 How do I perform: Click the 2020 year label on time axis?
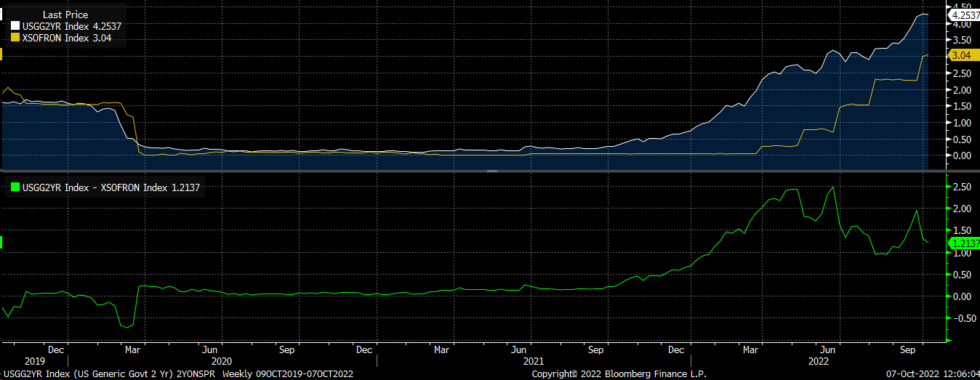[220, 361]
